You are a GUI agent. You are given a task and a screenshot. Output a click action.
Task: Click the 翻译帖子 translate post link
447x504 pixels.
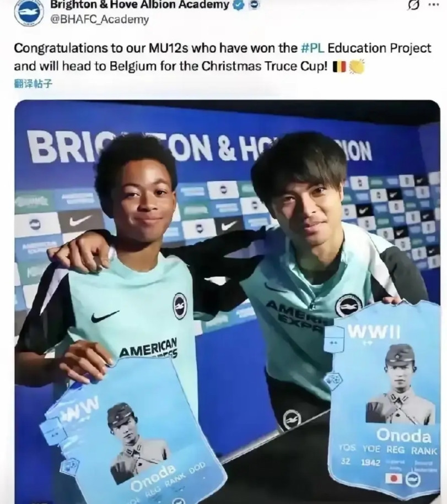pyautogui.click(x=33, y=84)
